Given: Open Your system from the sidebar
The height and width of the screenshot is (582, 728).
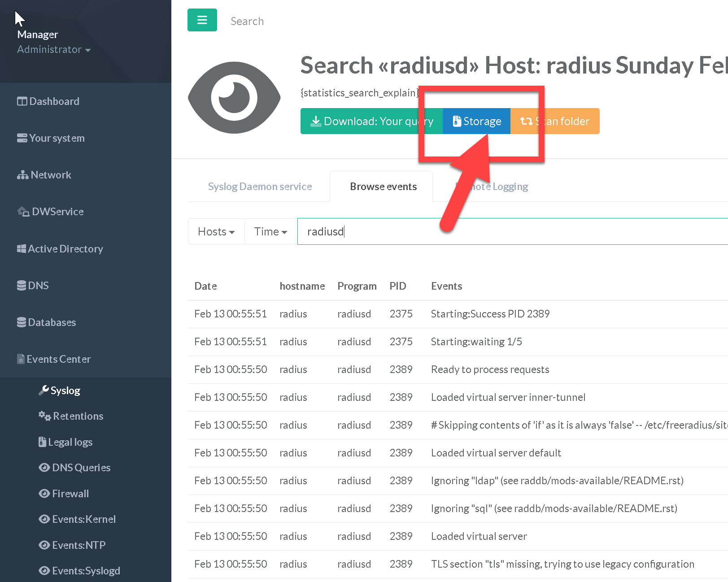Looking at the screenshot, I should click(51, 138).
